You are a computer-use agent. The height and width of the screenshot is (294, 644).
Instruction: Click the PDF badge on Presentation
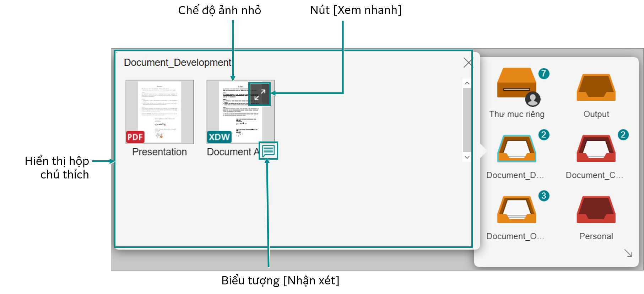tap(135, 137)
